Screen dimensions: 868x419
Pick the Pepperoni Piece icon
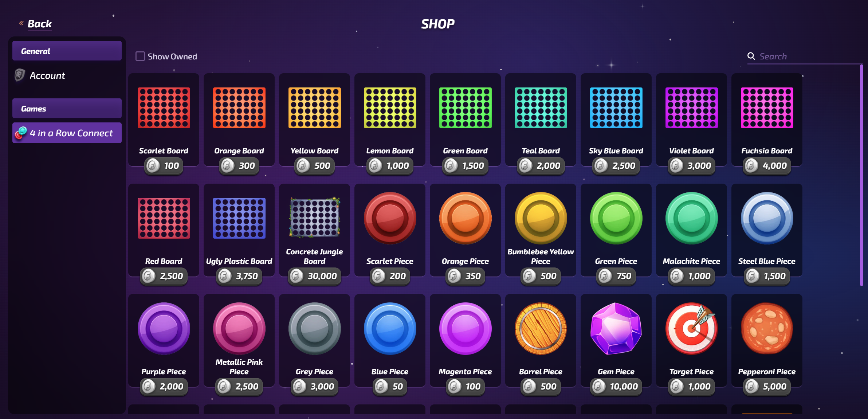tap(767, 328)
